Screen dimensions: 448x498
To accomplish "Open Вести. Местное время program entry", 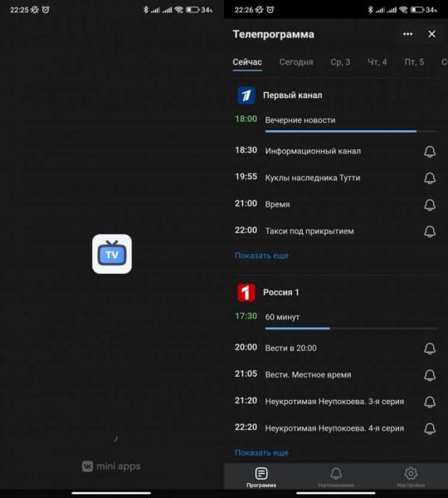I will tap(308, 375).
